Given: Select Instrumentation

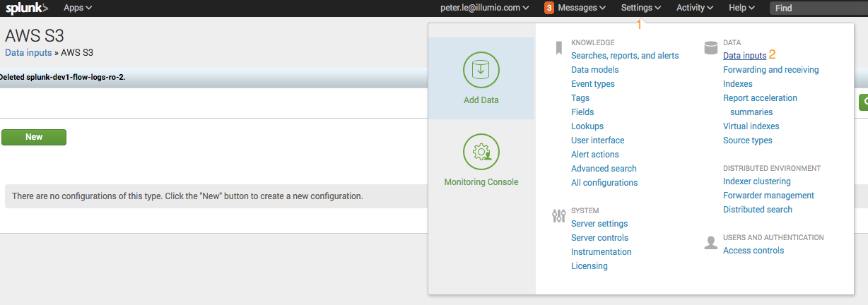Looking at the screenshot, I should click(x=602, y=252).
